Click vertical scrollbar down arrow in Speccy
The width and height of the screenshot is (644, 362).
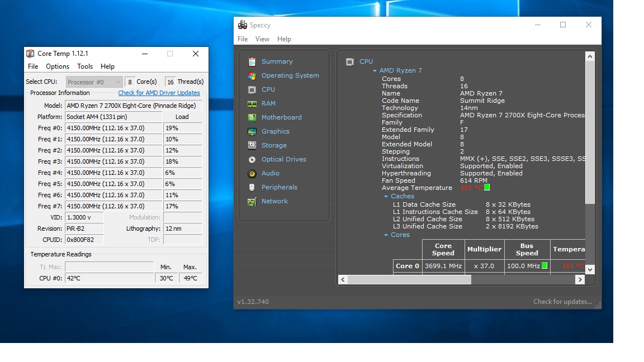590,270
